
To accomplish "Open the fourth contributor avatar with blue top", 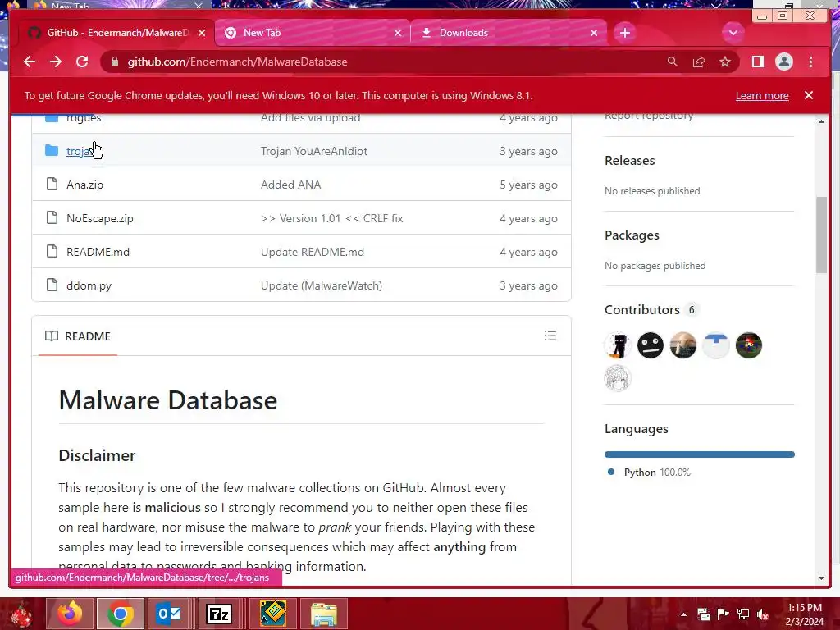I will pos(715,345).
